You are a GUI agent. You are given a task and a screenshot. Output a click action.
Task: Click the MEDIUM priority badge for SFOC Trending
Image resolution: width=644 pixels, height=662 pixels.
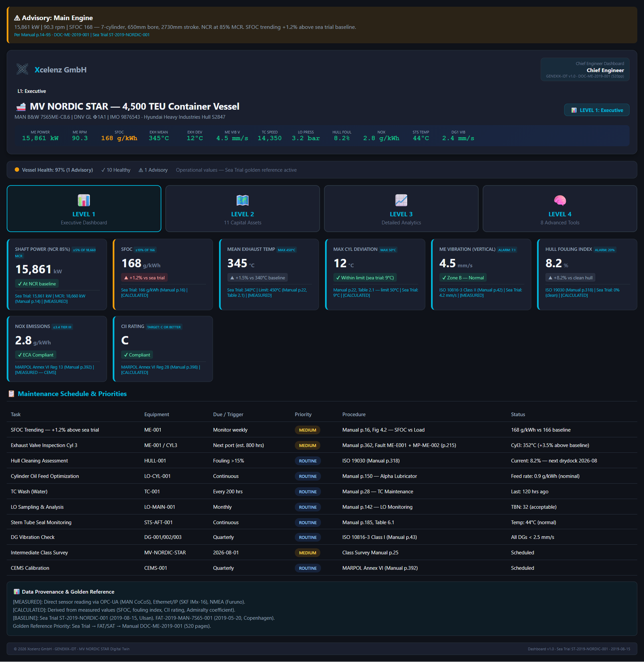[308, 430]
